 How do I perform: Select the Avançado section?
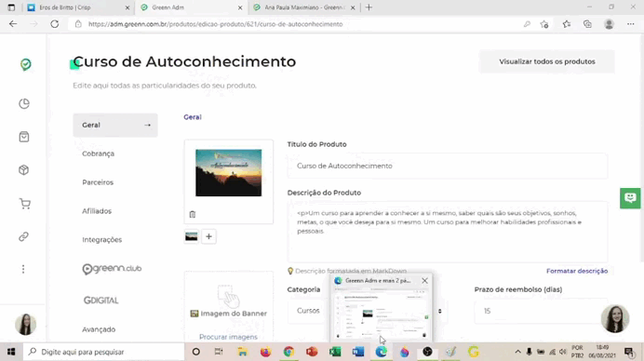click(99, 329)
